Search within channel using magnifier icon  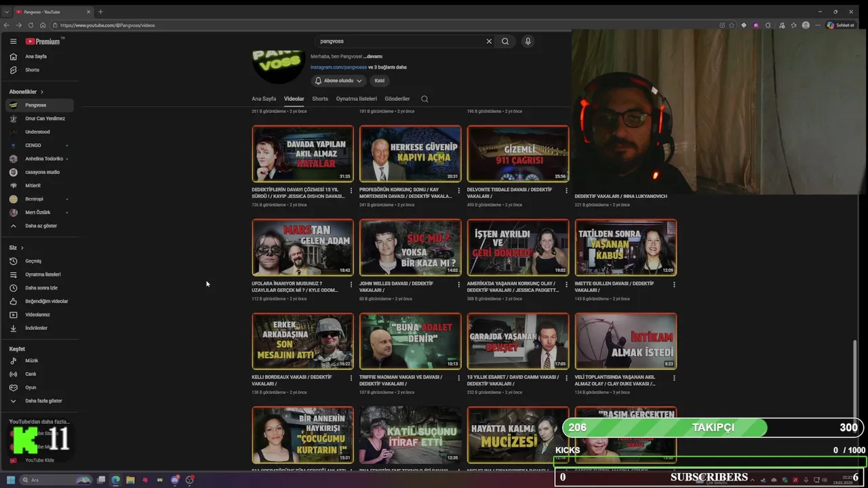425,99
